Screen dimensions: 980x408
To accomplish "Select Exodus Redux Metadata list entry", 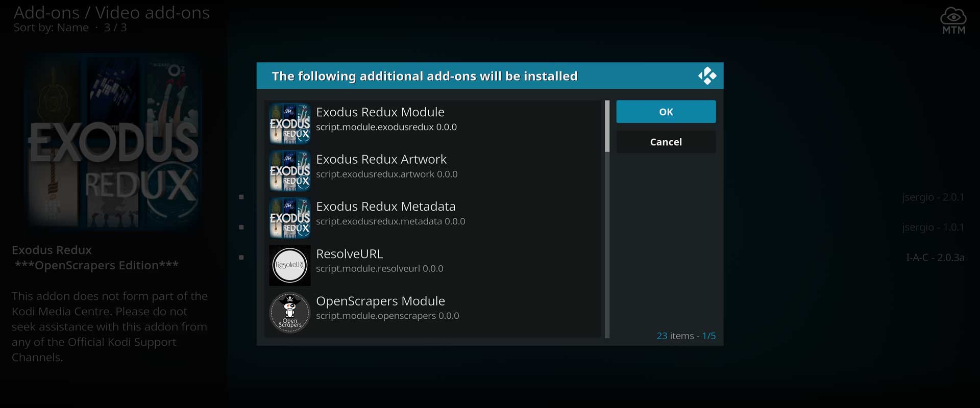I will [434, 218].
